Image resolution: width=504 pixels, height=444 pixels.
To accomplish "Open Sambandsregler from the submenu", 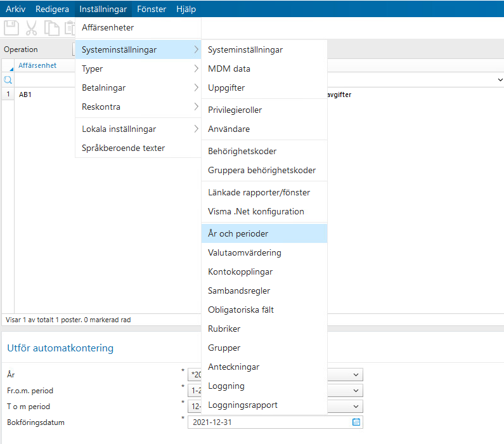I will (264, 291).
